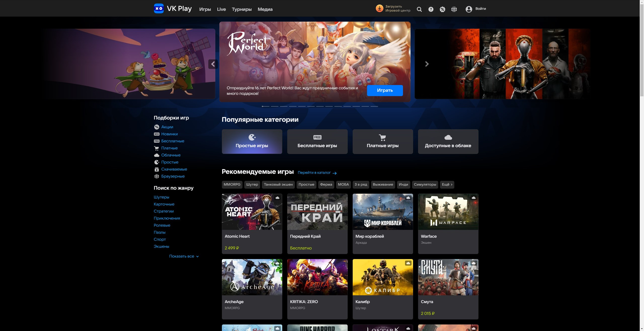Open the KRITIKA: ZERO game thumbnail

(x=317, y=277)
